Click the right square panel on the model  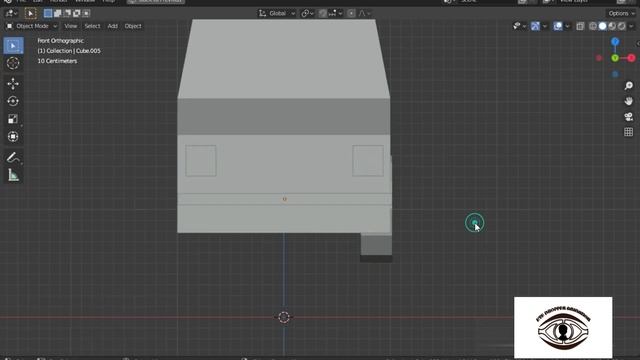coord(368,161)
